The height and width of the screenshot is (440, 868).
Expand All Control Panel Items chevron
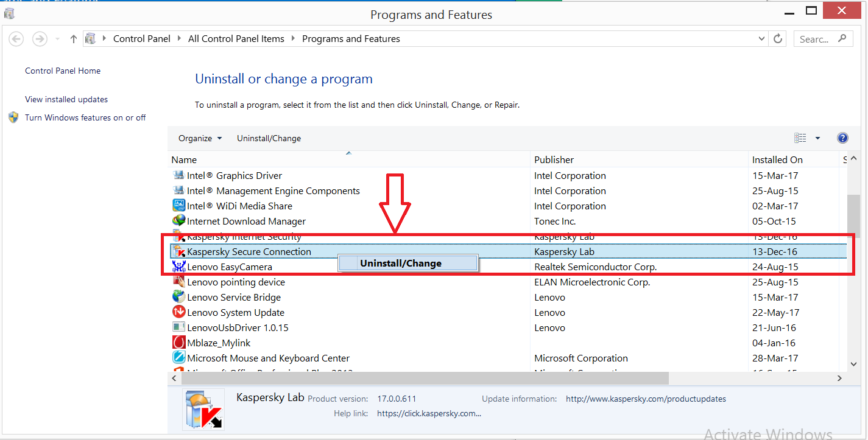click(294, 38)
